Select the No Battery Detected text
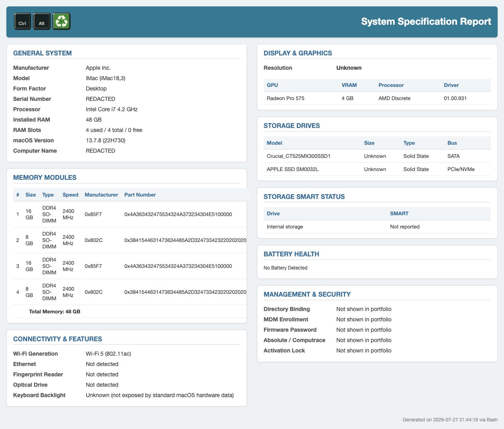This screenshot has height=429, width=504. tap(286, 268)
